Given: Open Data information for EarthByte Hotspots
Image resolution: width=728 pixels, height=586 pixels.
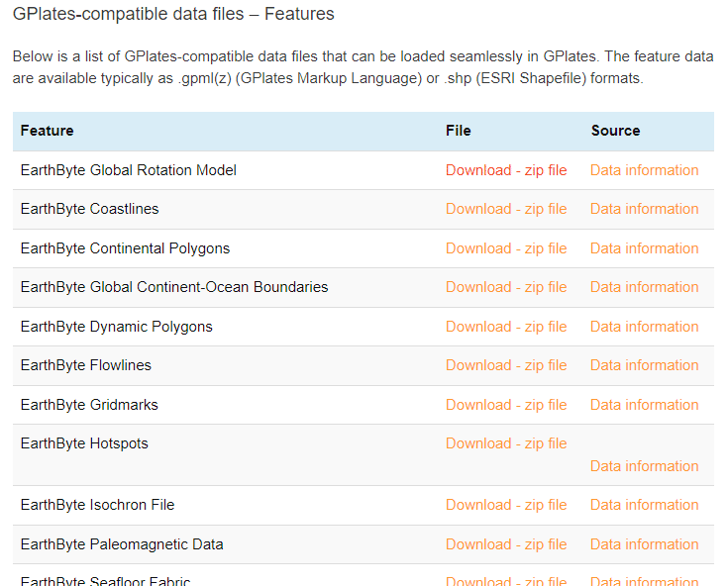Looking at the screenshot, I should (x=644, y=466).
